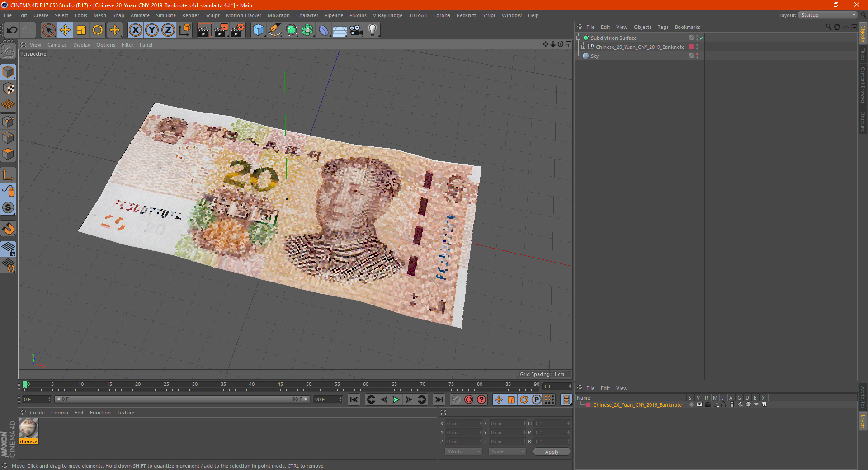Go to start of animation

point(354,399)
